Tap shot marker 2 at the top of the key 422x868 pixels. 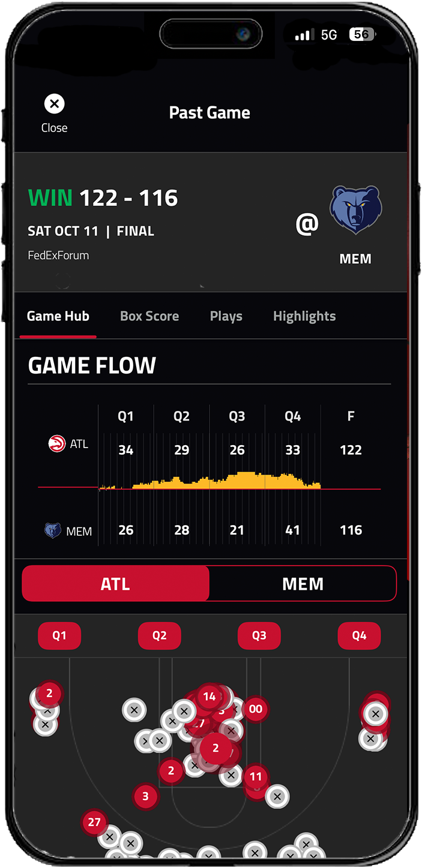[x=215, y=749]
